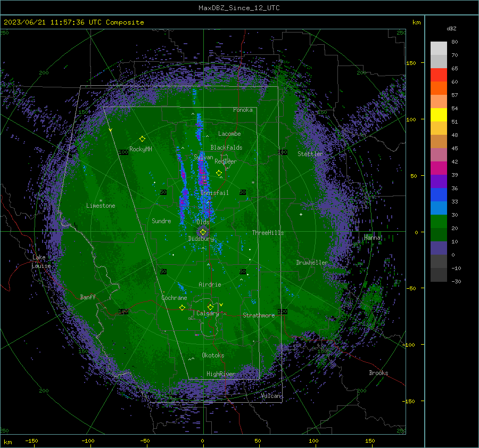Choose the bright green 20-30 dBZ swatch
The image size is (479, 448).
point(439,221)
